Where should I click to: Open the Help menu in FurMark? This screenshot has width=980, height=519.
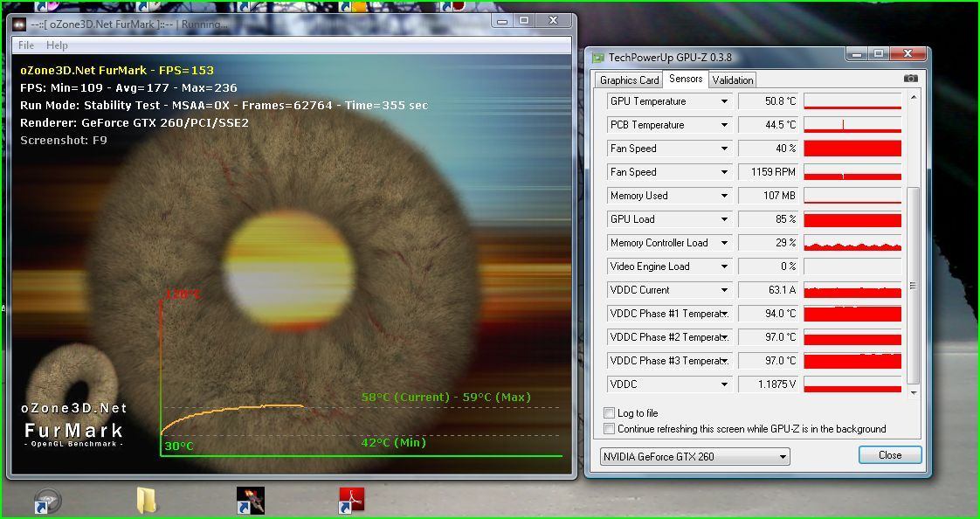(57, 45)
